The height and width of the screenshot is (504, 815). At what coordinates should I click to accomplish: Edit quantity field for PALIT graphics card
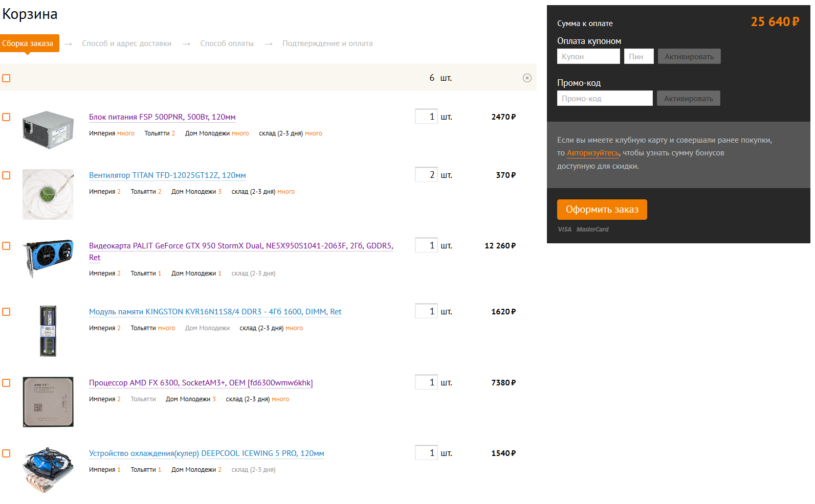426,245
